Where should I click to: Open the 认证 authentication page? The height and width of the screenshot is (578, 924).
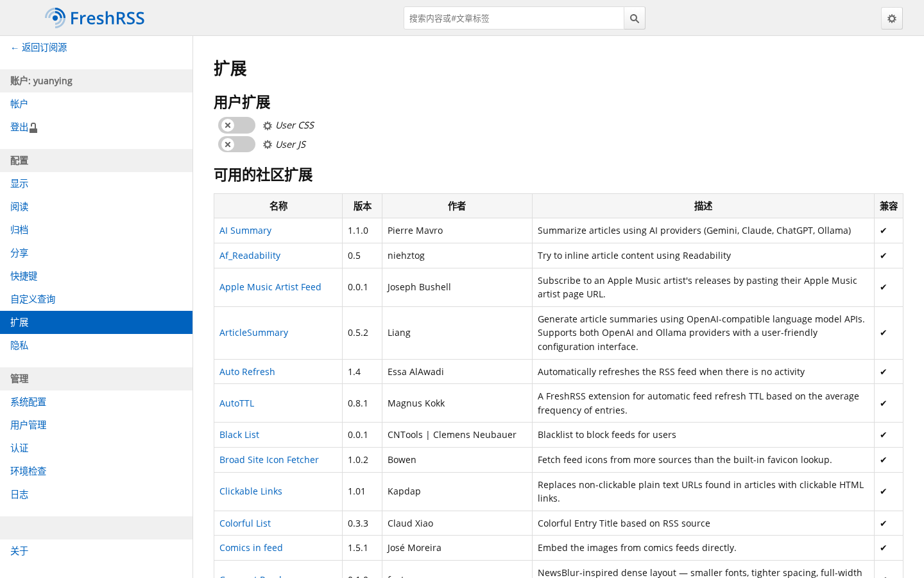pyautogui.click(x=96, y=448)
